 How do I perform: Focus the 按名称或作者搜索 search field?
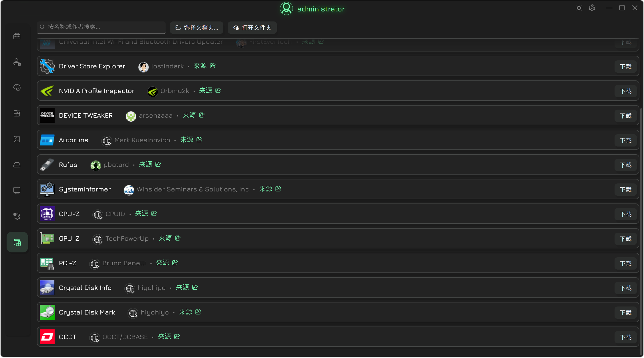101,27
